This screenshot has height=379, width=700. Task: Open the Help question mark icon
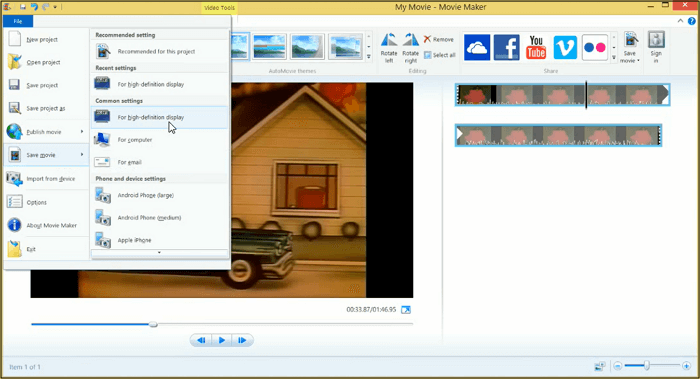coord(692,21)
